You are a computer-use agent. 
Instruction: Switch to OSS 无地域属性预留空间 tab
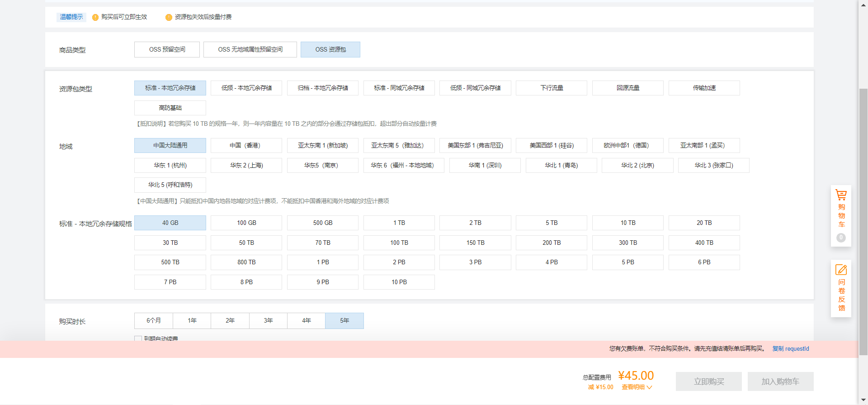click(x=250, y=50)
